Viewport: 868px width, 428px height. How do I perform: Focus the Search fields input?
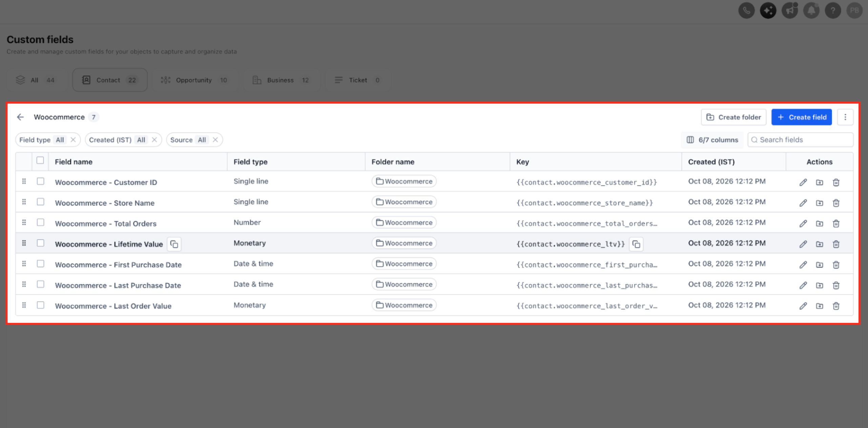pyautogui.click(x=800, y=140)
